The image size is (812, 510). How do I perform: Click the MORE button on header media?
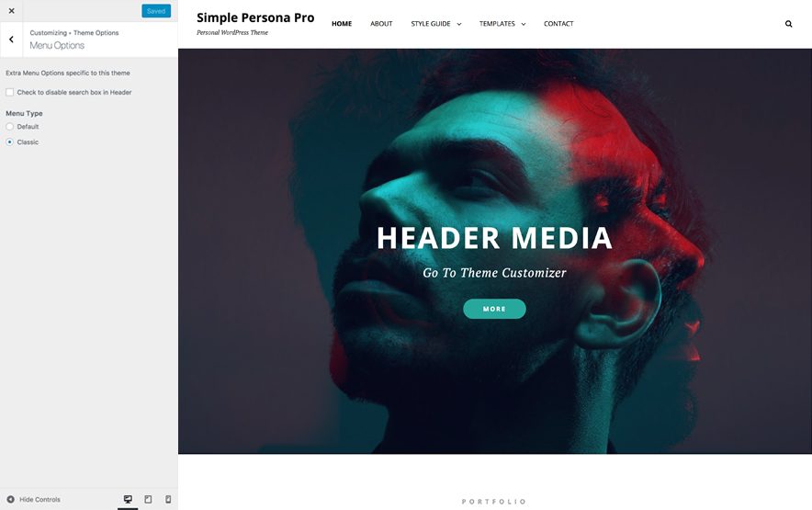point(494,309)
